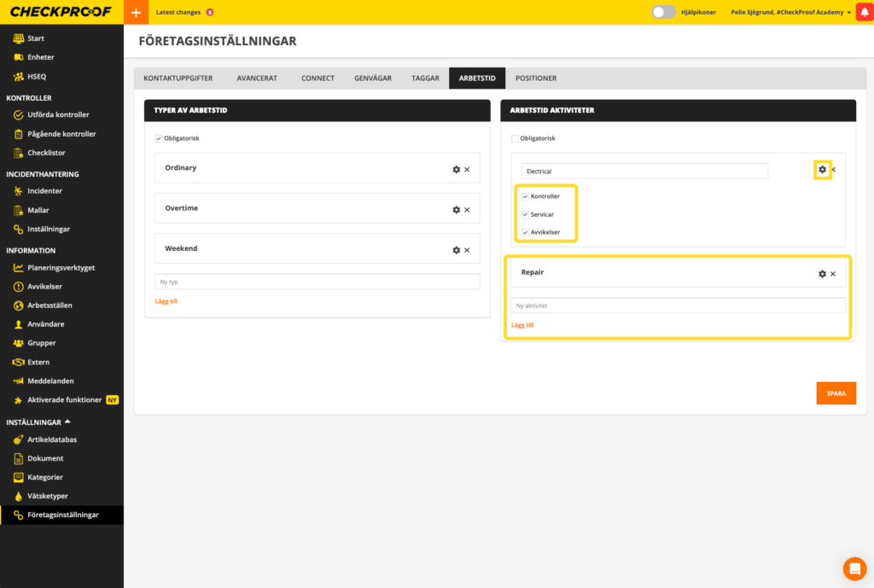This screenshot has height=588, width=874.
Task: Open the Pelle Sjögrund user dropdown
Action: (x=791, y=12)
